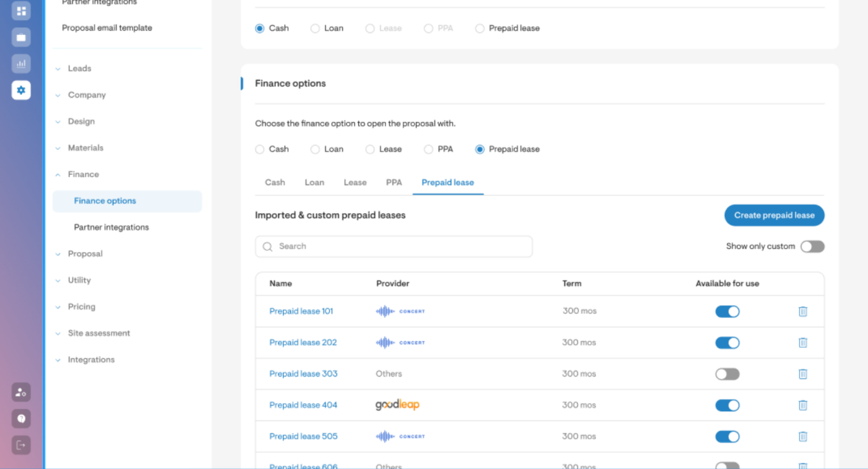Screen dimensions: 868x469
Task: Select the PPA radio under Finance options
Action: [x=429, y=149]
